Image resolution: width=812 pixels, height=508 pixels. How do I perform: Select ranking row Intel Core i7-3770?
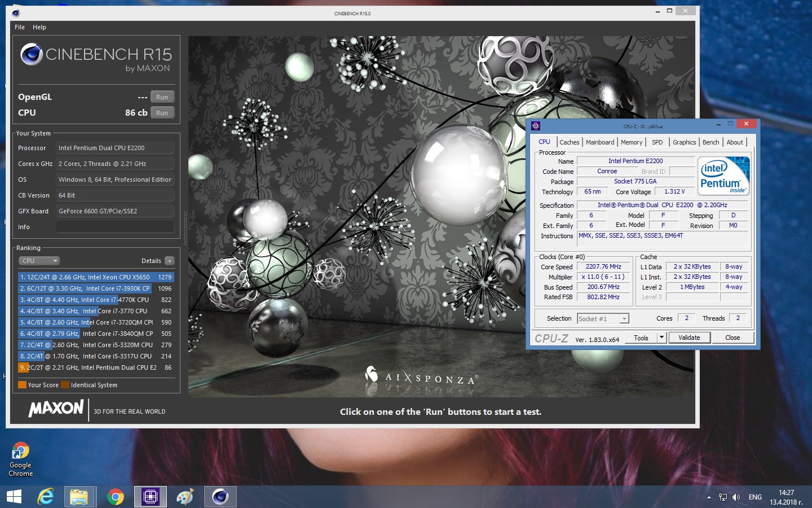coord(96,311)
